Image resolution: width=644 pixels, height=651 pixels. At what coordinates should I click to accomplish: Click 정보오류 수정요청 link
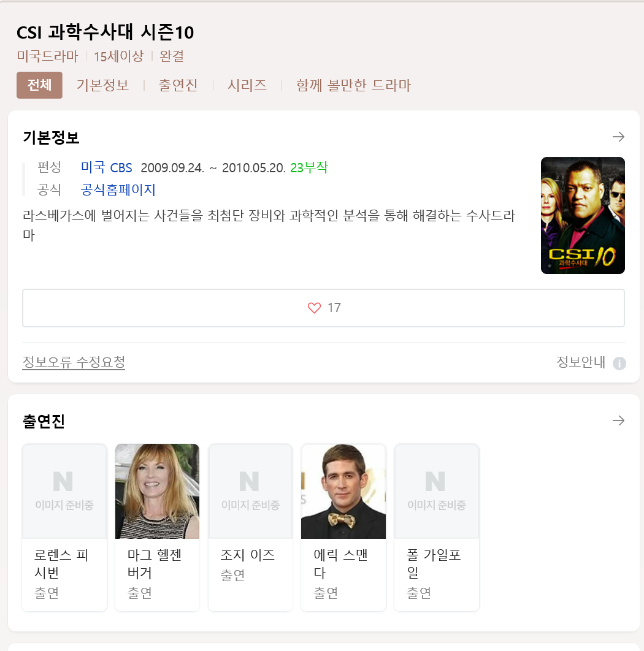(74, 362)
